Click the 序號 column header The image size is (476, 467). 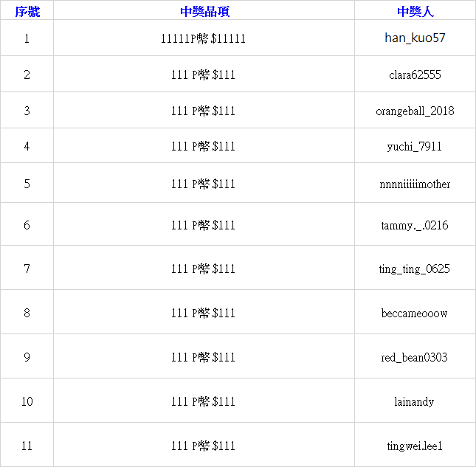[x=27, y=12]
